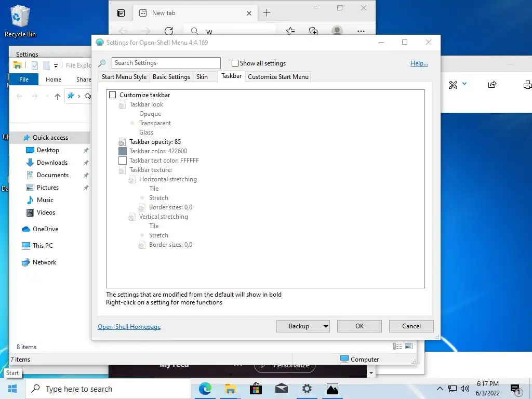Screen dimensions: 532x399
Task: Click the Taskbar texture setting icon
Action: pyautogui.click(x=122, y=170)
